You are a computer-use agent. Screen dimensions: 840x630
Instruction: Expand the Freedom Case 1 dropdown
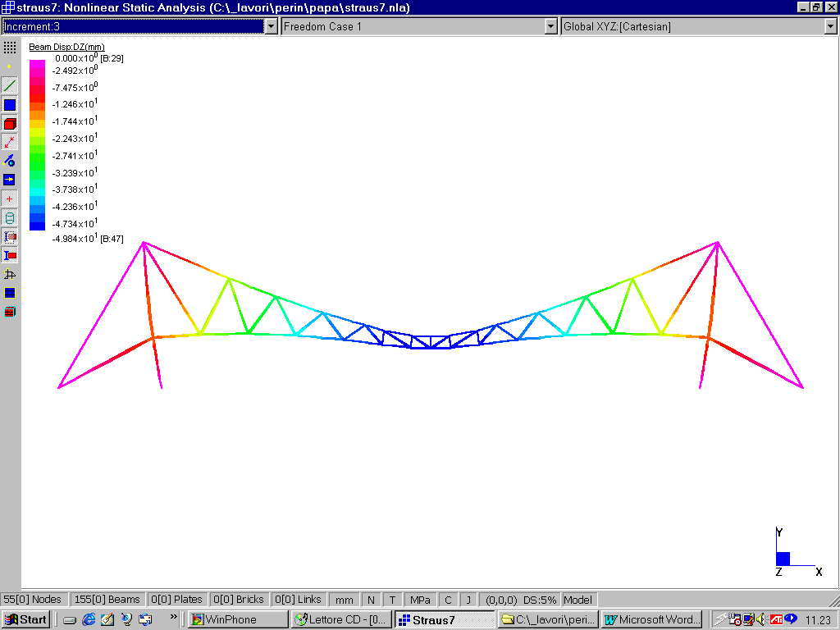click(551, 26)
